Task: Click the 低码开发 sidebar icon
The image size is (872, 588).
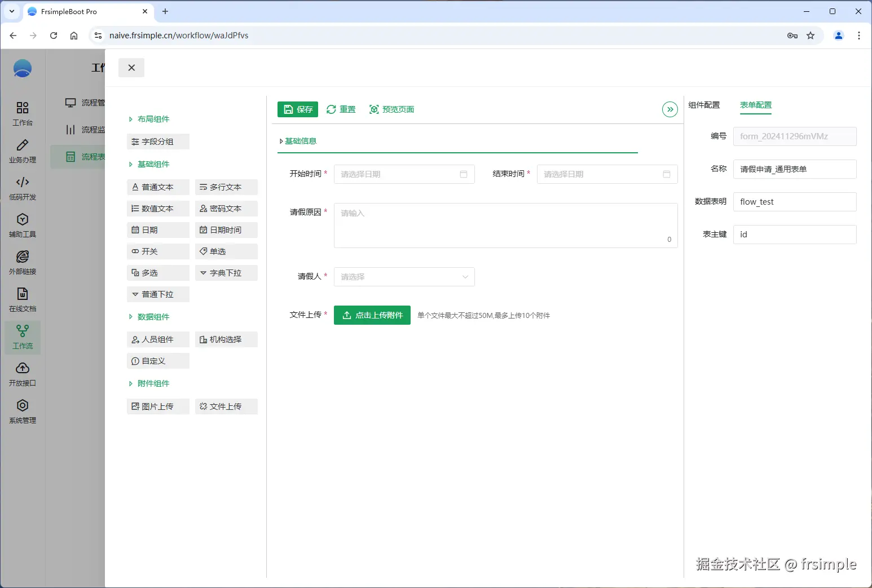Action: coord(22,188)
